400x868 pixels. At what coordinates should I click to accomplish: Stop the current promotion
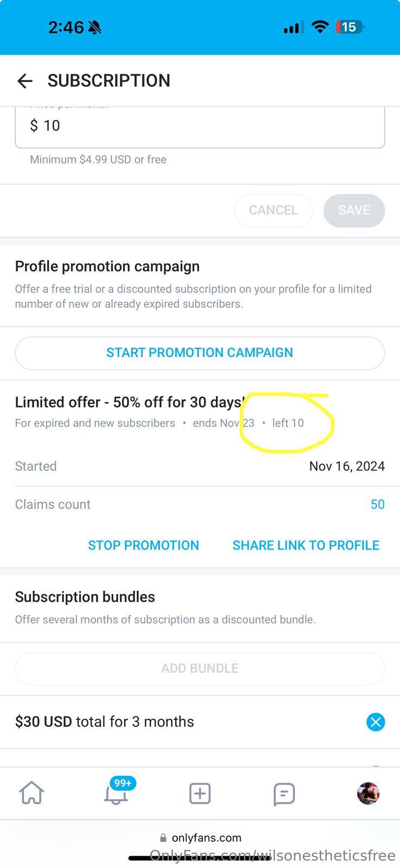coord(144,545)
